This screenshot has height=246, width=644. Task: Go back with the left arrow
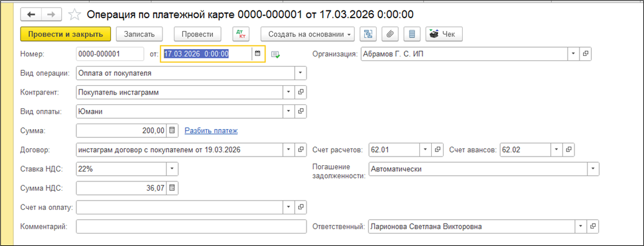(31, 15)
